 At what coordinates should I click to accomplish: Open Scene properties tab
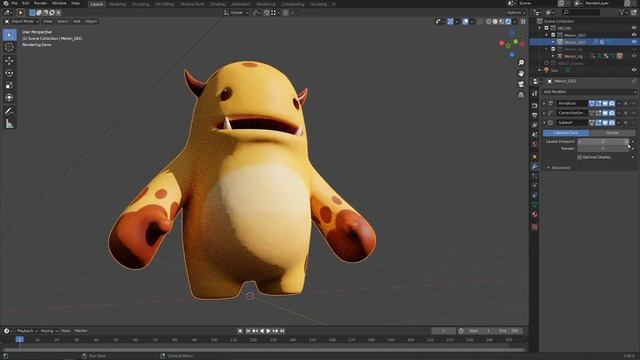point(535,135)
